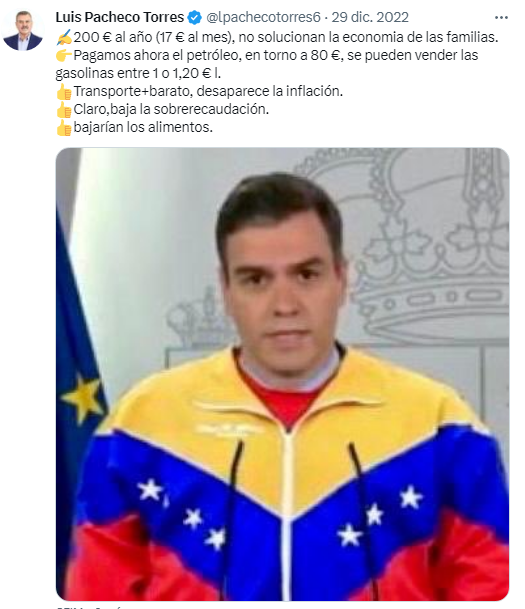Click the text baja la sobrerecaudación
525x609 pixels.
pos(189,109)
